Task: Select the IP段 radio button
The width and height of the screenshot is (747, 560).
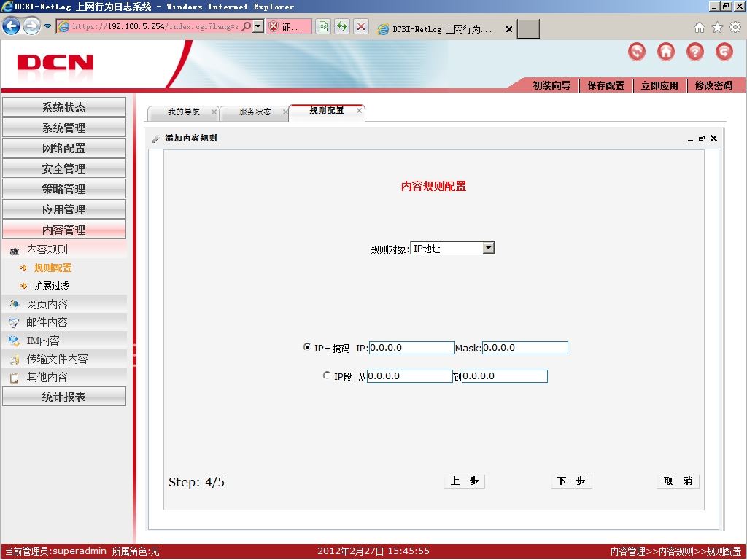Action: pyautogui.click(x=327, y=376)
